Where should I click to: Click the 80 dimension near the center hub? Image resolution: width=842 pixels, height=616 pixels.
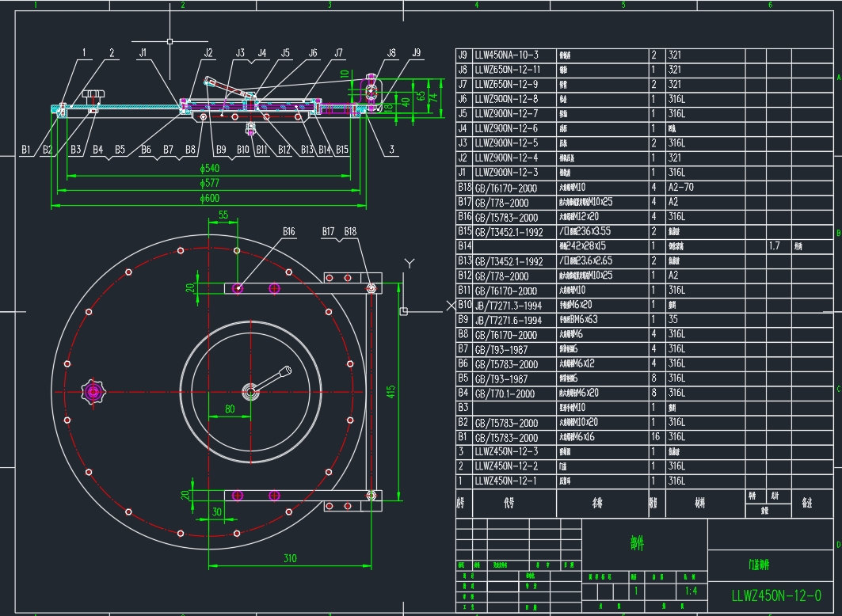[x=230, y=409]
